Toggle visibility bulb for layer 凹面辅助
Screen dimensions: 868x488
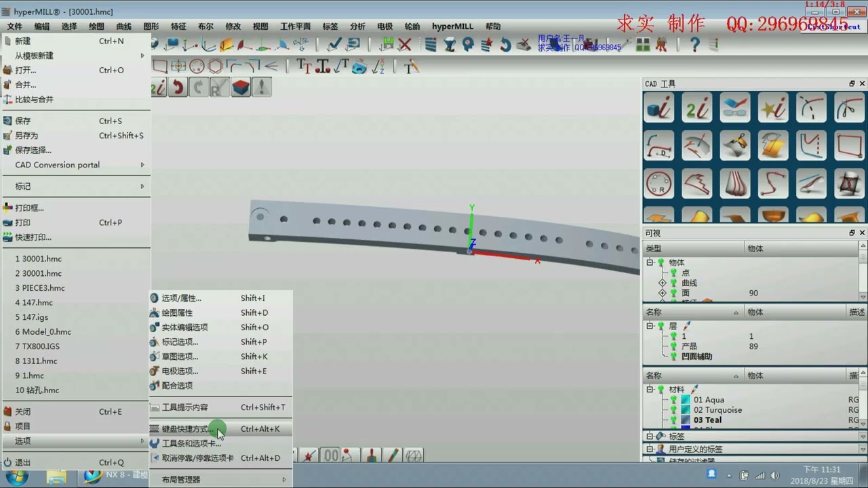673,357
